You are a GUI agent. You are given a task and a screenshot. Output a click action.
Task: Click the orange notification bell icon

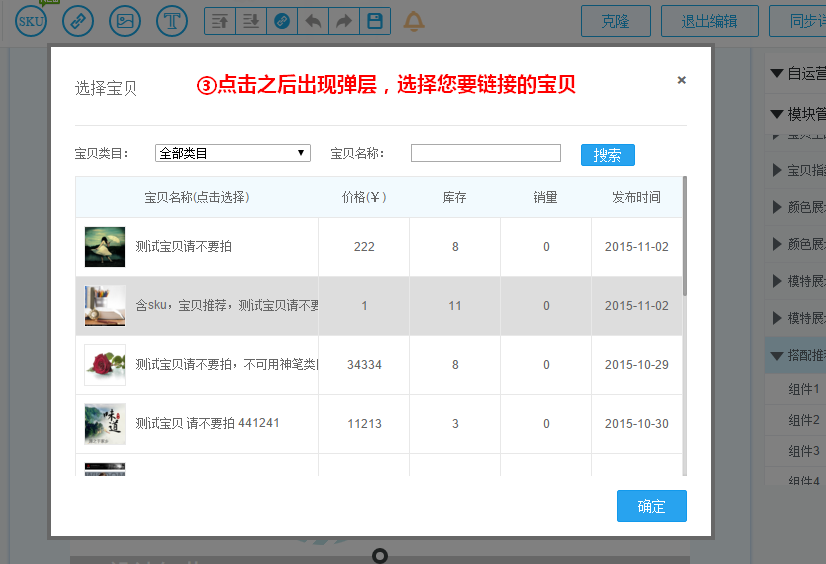[x=414, y=21]
